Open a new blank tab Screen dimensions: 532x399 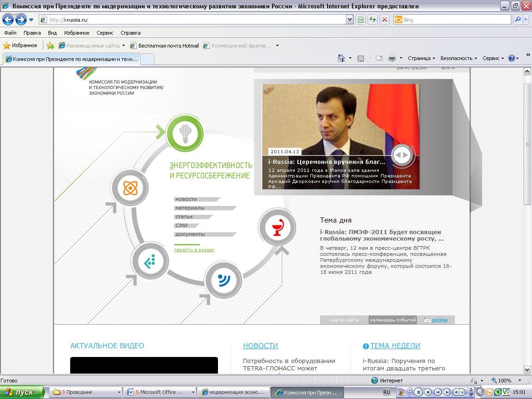(x=147, y=60)
